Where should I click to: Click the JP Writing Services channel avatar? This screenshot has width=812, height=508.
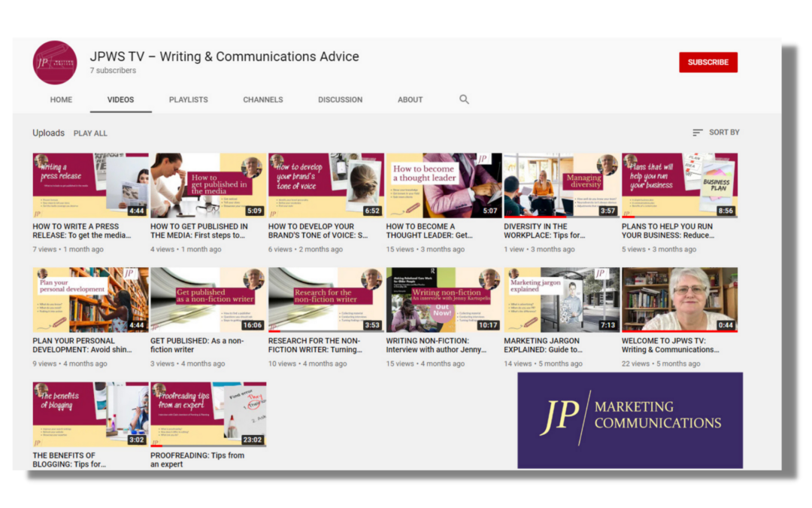click(54, 62)
